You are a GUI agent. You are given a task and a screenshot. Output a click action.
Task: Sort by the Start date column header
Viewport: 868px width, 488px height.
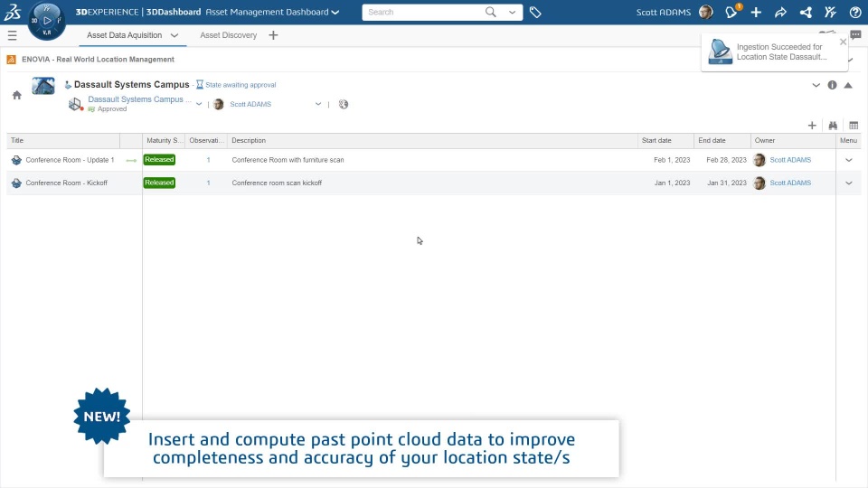click(x=666, y=141)
